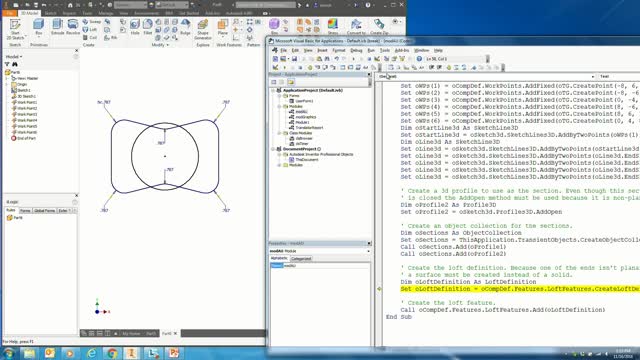Open Chrome from the Windows taskbar

point(112,353)
